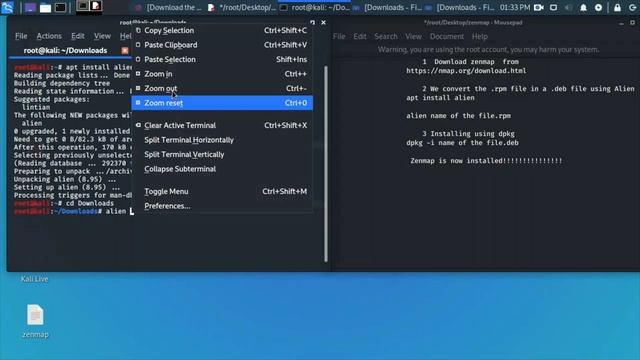Open the 'Download the...' browser taskbar entry
Screen dimensions: 640x360
(168, 7)
